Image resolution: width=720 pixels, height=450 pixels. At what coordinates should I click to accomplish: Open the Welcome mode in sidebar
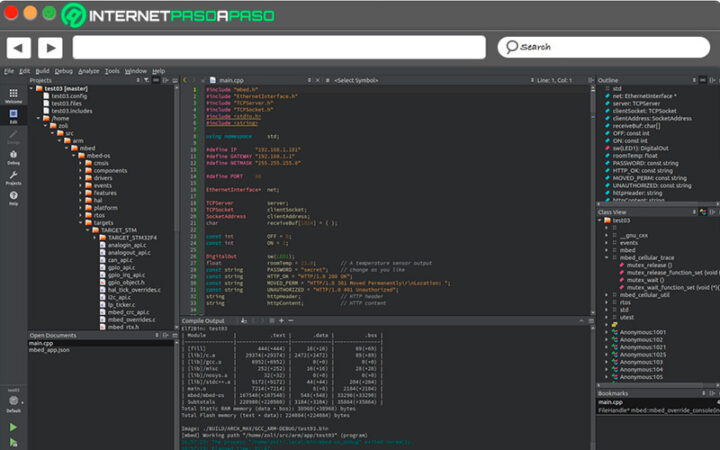pyautogui.click(x=13, y=94)
